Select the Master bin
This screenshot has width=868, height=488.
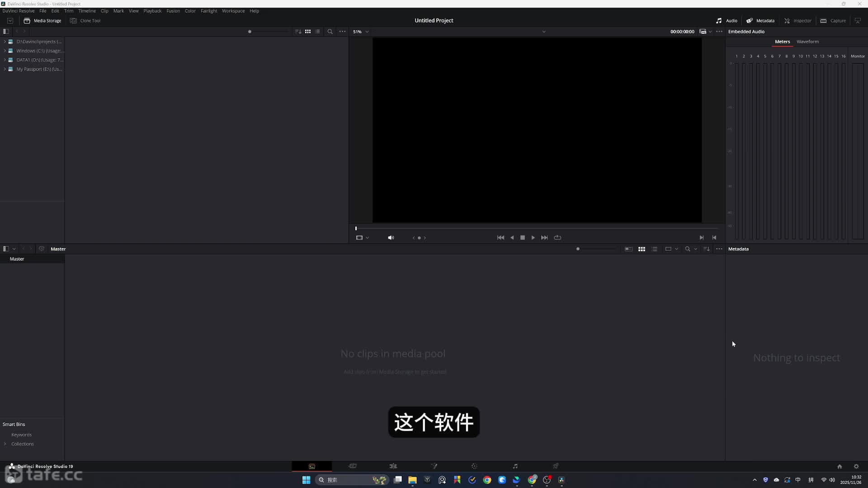pyautogui.click(x=17, y=259)
